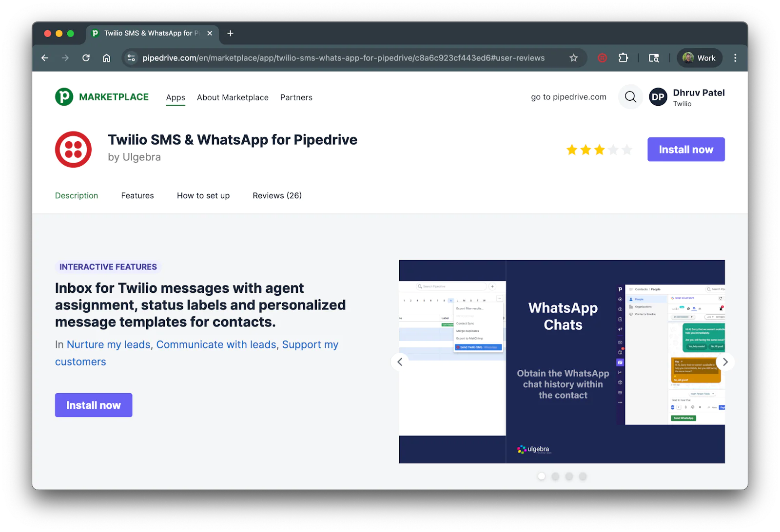
Task: Select the second carousel pagination dot
Action: (x=555, y=476)
